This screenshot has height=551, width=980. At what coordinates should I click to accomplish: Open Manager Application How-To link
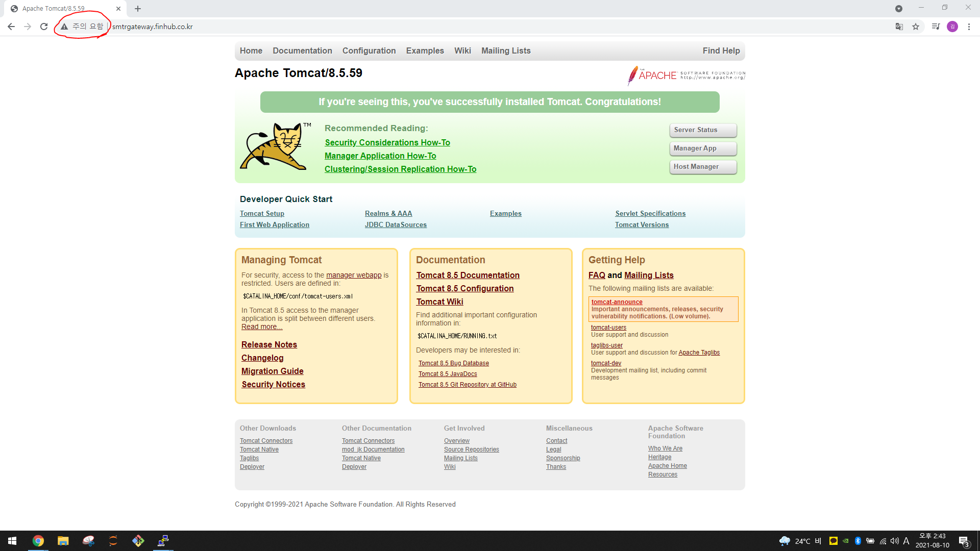[x=380, y=156]
